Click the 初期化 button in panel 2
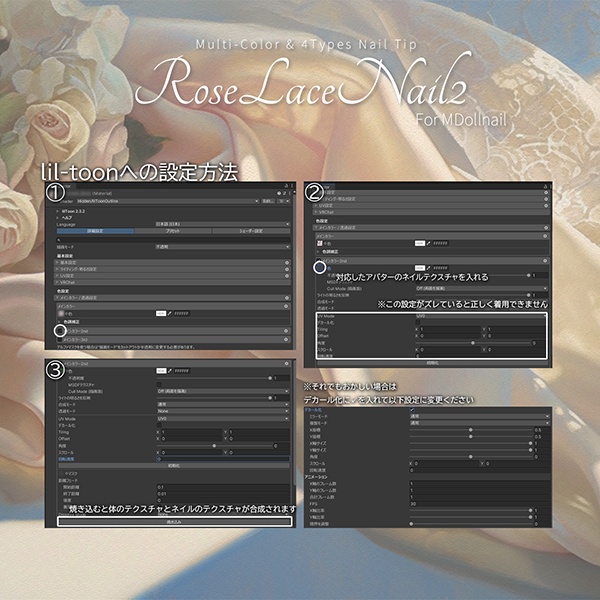 click(x=432, y=363)
